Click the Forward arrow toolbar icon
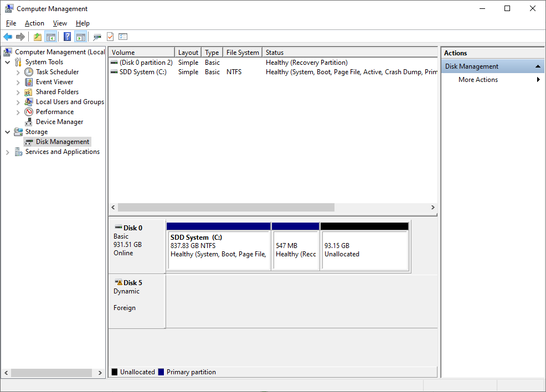 click(20, 37)
